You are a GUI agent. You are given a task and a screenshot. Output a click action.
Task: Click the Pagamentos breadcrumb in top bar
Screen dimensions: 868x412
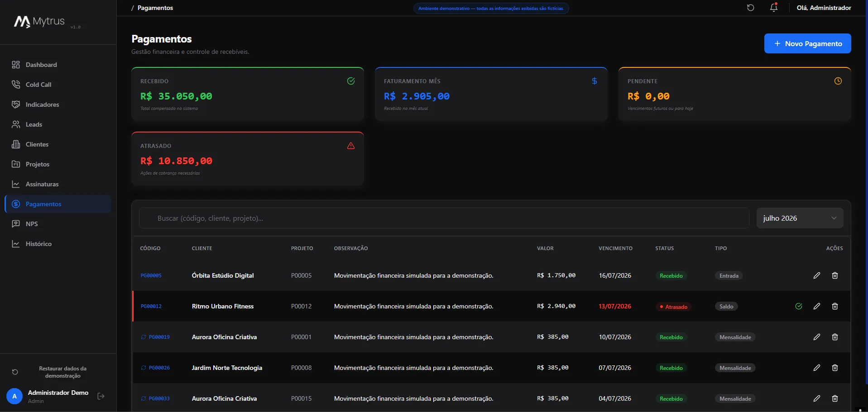[x=155, y=8]
